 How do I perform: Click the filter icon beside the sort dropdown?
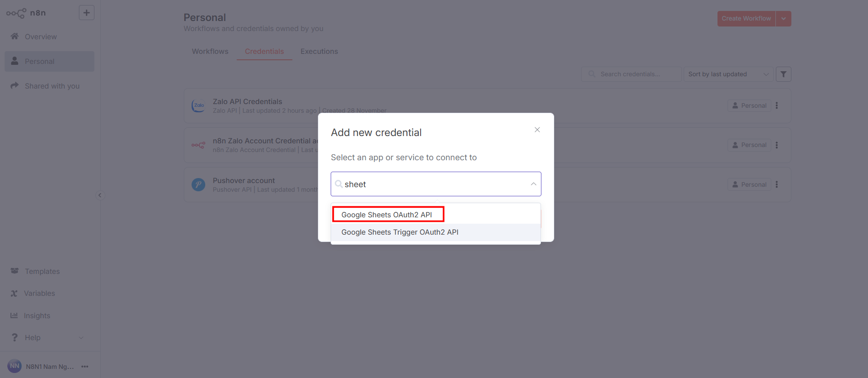pyautogui.click(x=783, y=74)
